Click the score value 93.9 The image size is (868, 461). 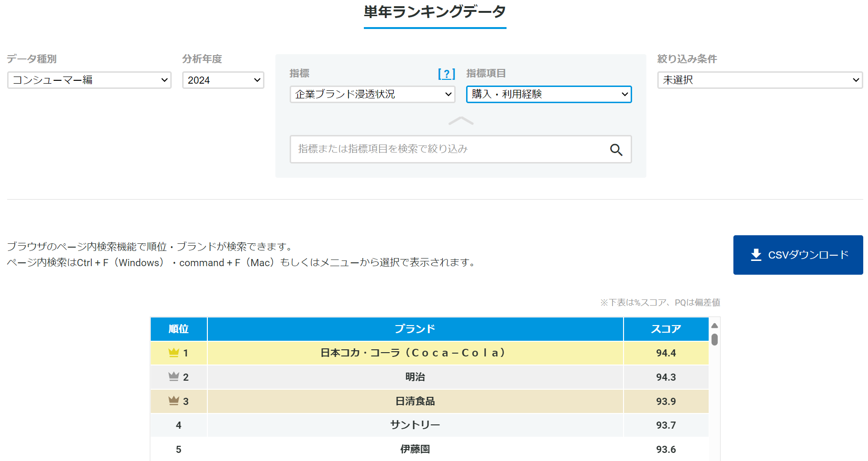(x=666, y=402)
